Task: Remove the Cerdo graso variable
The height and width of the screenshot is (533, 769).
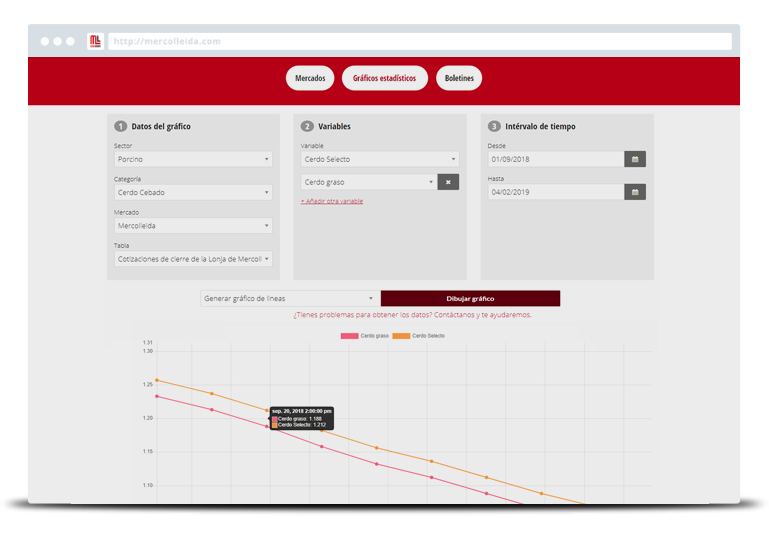Action: coord(448,182)
